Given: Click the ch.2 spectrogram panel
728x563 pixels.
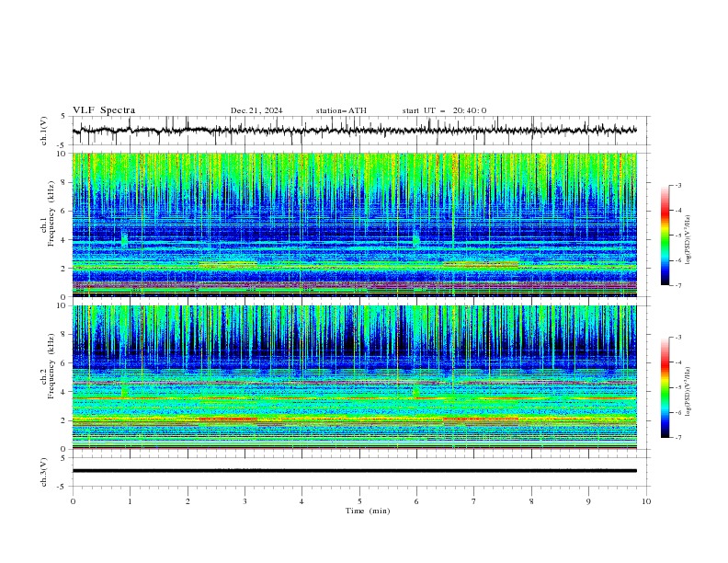Looking at the screenshot, I should pyautogui.click(x=355, y=377).
